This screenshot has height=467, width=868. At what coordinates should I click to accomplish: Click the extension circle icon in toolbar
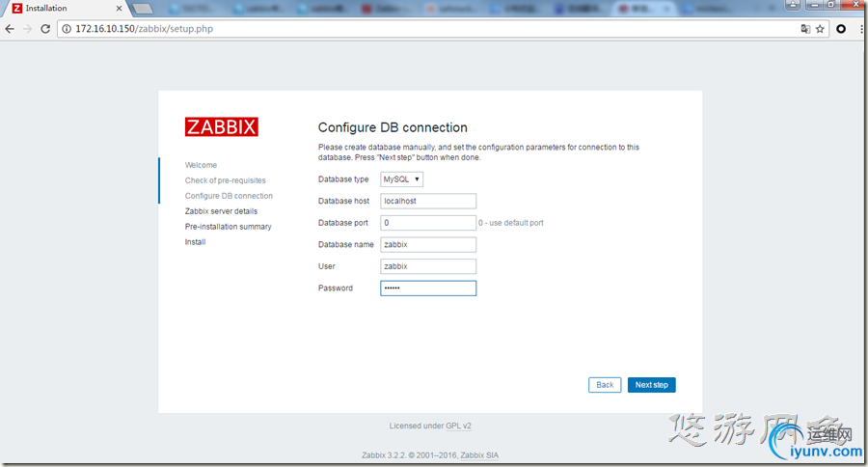tap(841, 29)
